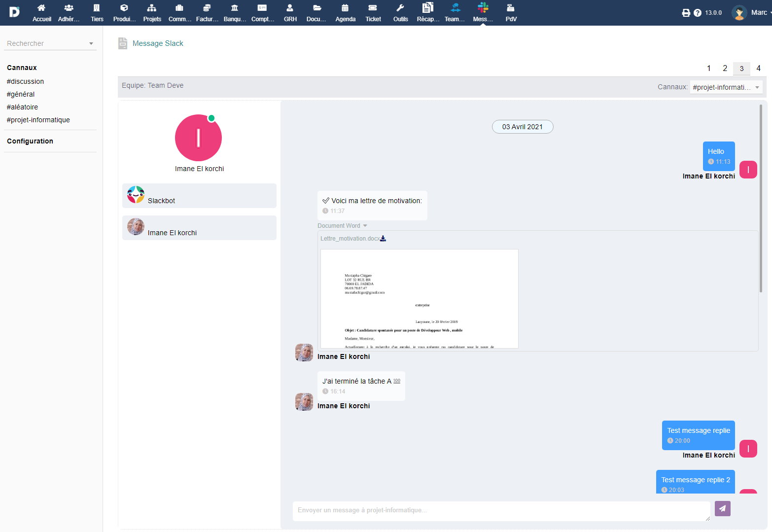Click the Lettre_motivation.docx file name
The image size is (772, 532).
(350, 239)
